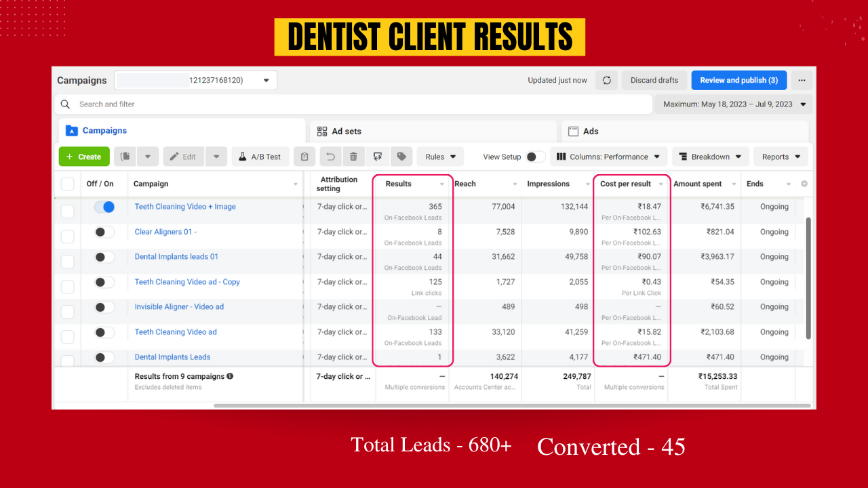Open the three-dot more options menu
868x488 pixels.
pyautogui.click(x=802, y=80)
